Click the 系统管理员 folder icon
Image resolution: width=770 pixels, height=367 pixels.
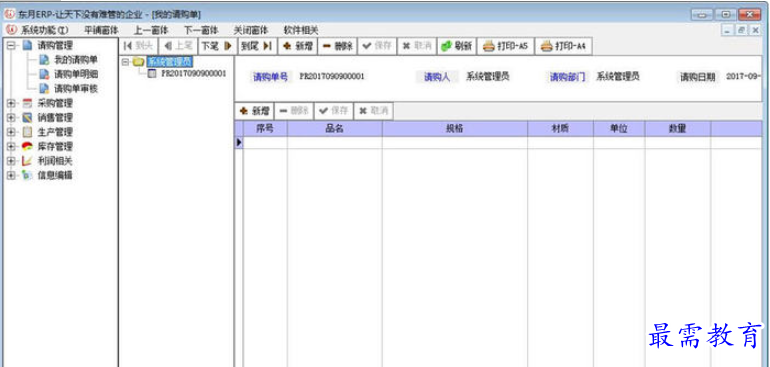[138, 62]
